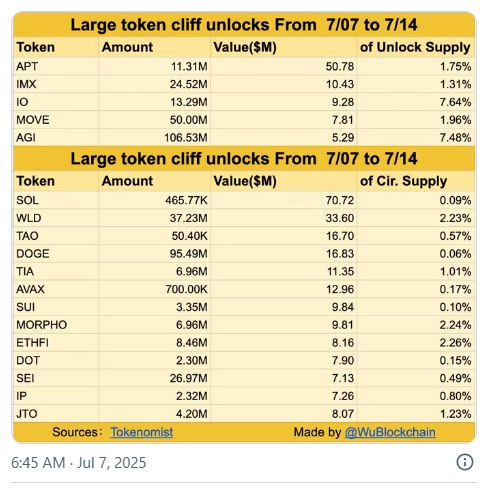Viewport: 492px width, 493px height.
Task: Click the IO percentage 7.64% cell
Action: [x=415, y=102]
